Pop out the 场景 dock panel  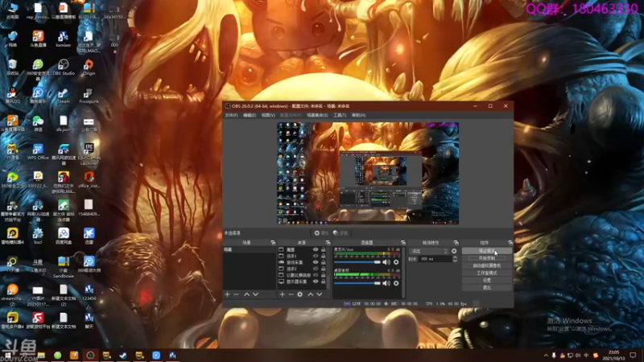point(273,243)
